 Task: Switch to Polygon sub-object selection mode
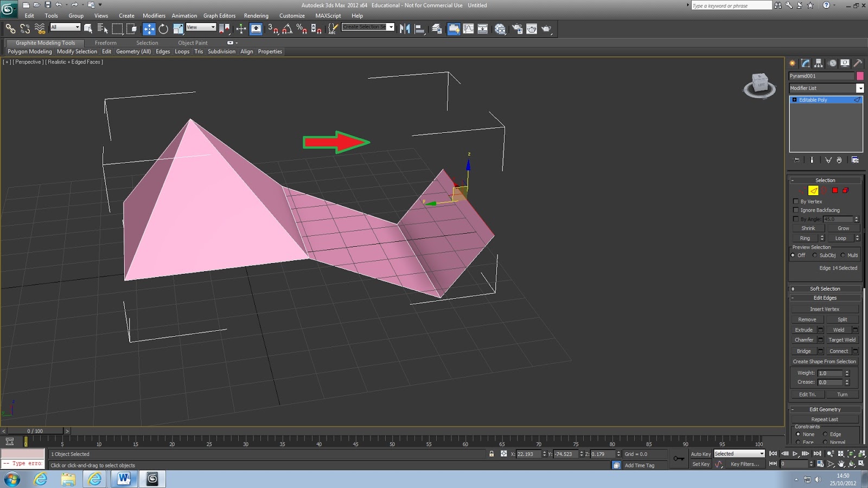(x=835, y=190)
